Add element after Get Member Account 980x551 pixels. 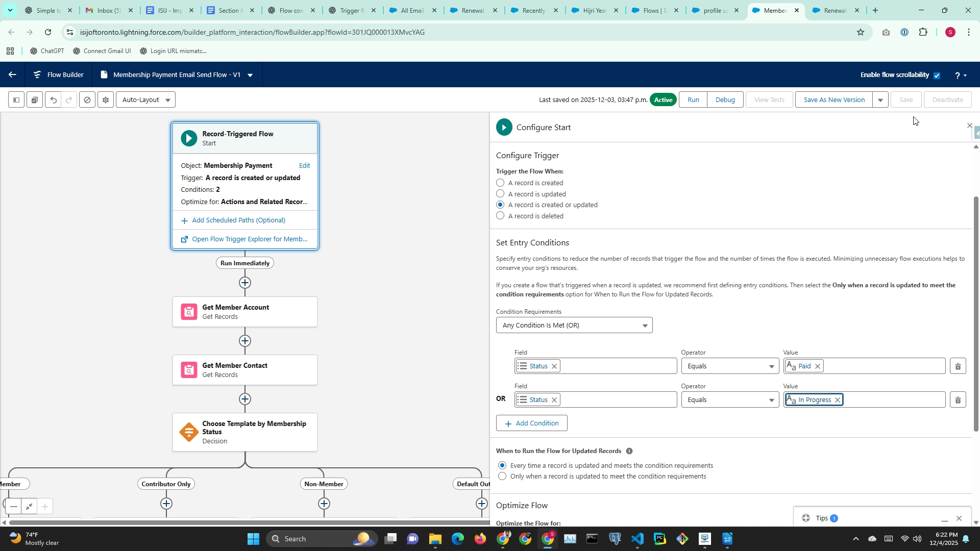(x=245, y=341)
